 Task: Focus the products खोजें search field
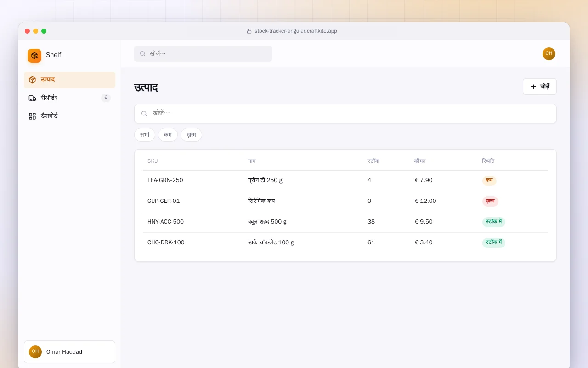point(345,114)
